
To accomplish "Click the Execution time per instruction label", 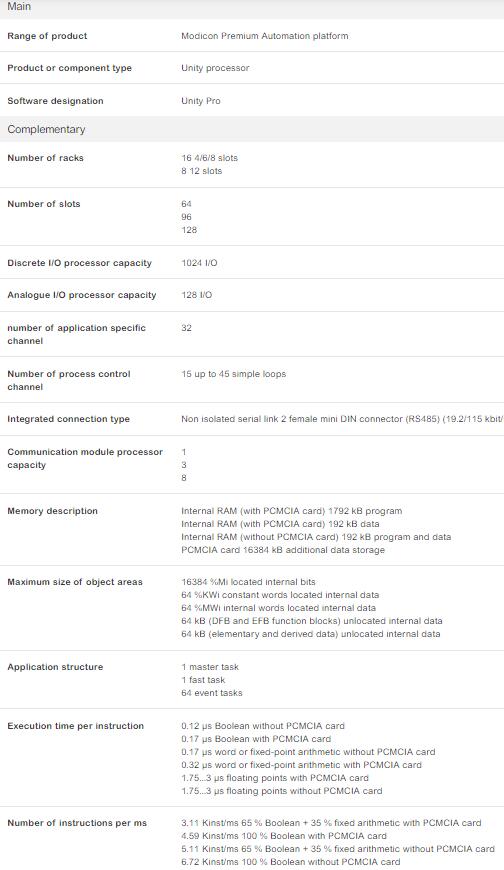I will [75, 726].
